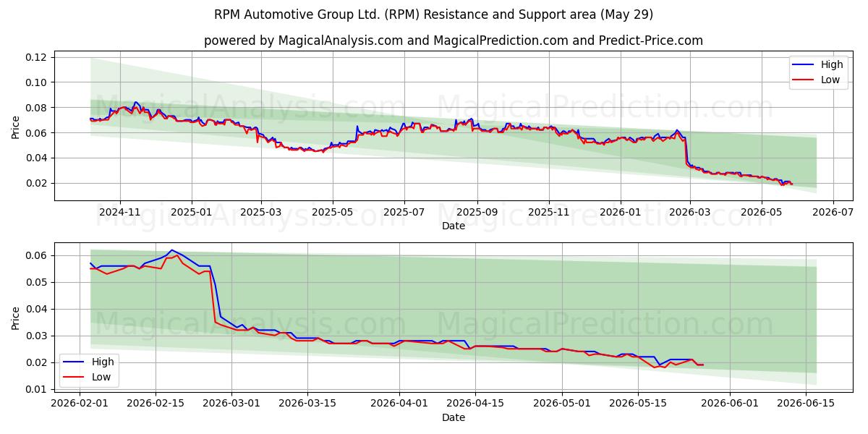Click the '2025-05' x-axis label in the top chart
This screenshot has height=434, width=868.
click(333, 213)
